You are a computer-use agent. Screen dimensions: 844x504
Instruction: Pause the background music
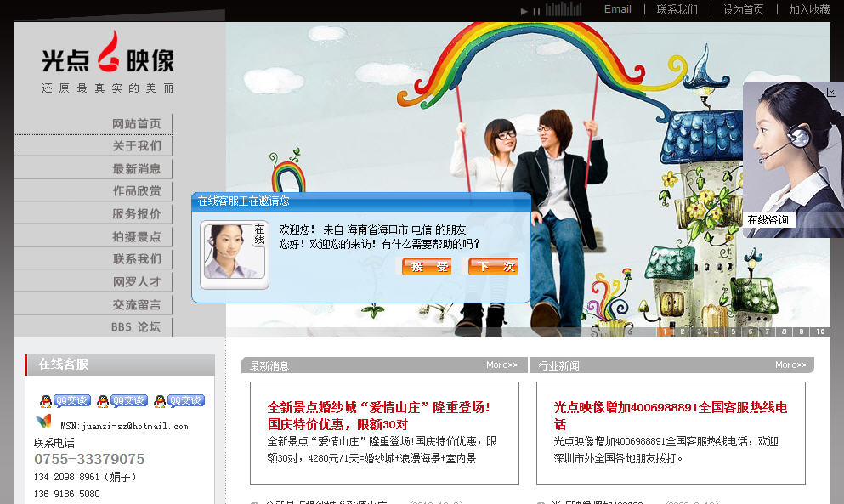click(x=536, y=11)
